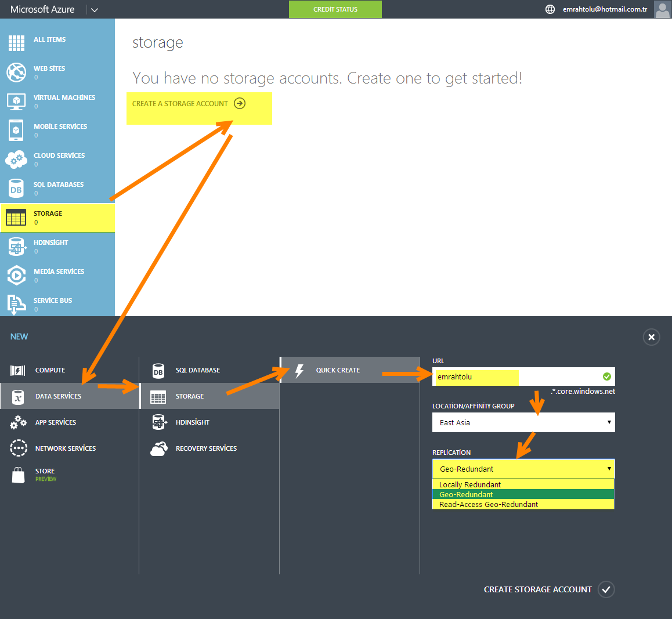The height and width of the screenshot is (619, 672).
Task: Choose Locally Redundant replication option
Action: (523, 484)
